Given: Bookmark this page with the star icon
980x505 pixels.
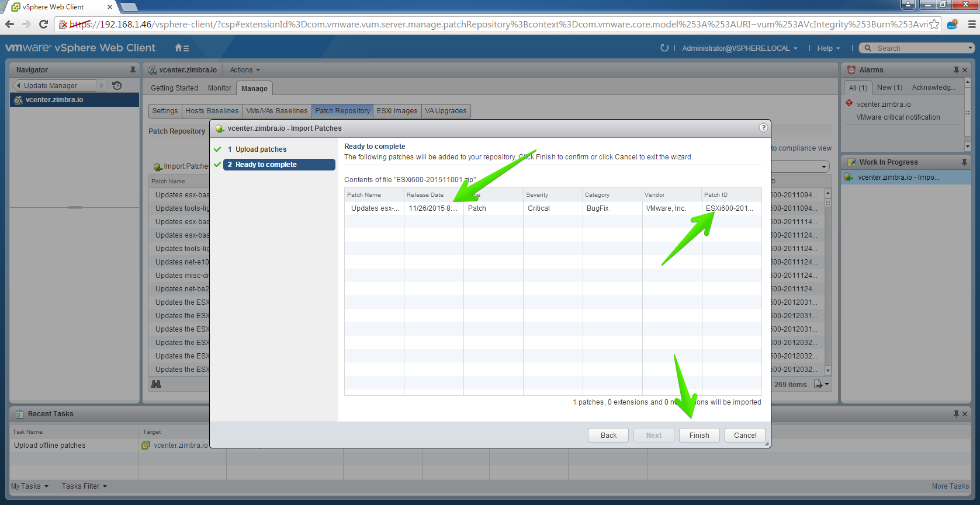Looking at the screenshot, I should pos(934,24).
